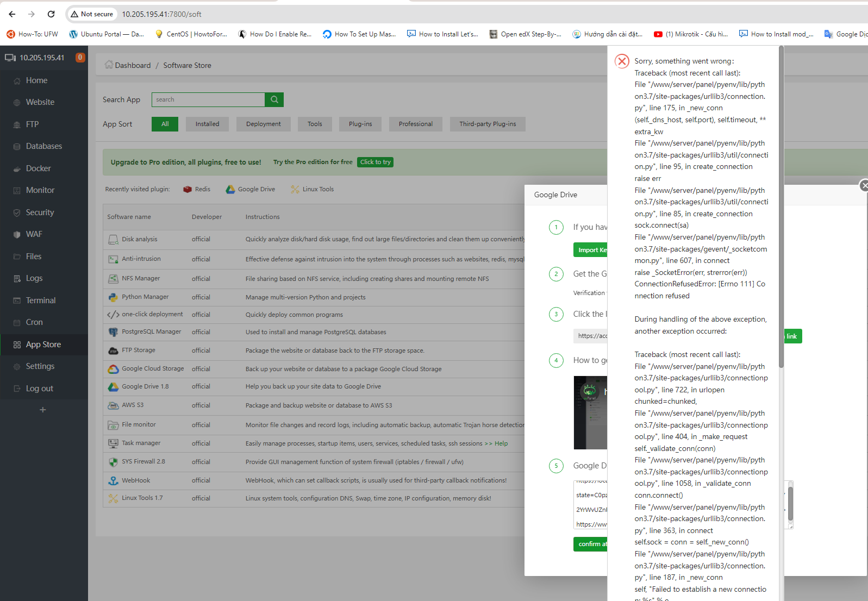Open the Settings gear icon in sidebar
The width and height of the screenshot is (868, 601).
17,366
